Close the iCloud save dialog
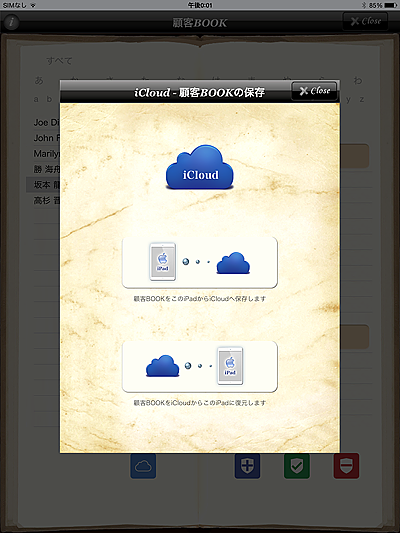Viewport: 400px width, 533px height. click(314, 91)
